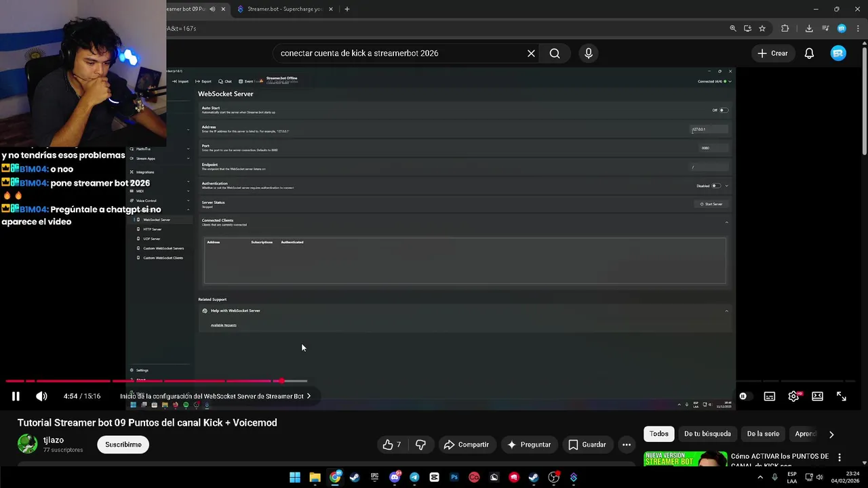Mute the YouTube tab audio icon

tap(212, 9)
